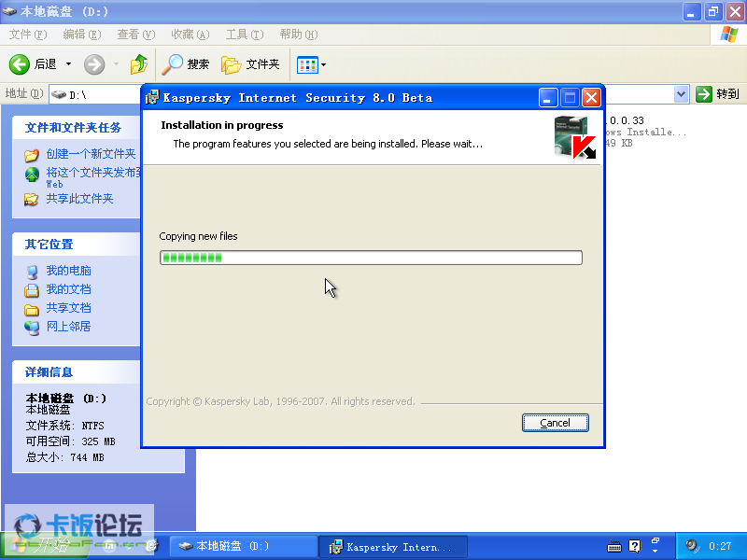Click the taskbar clock 0:27
The image size is (747, 560).
719,546
